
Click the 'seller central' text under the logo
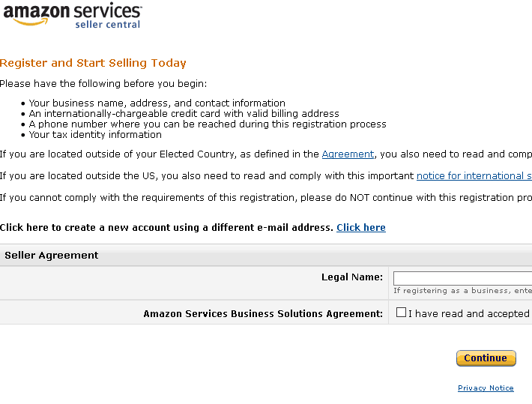[107, 25]
